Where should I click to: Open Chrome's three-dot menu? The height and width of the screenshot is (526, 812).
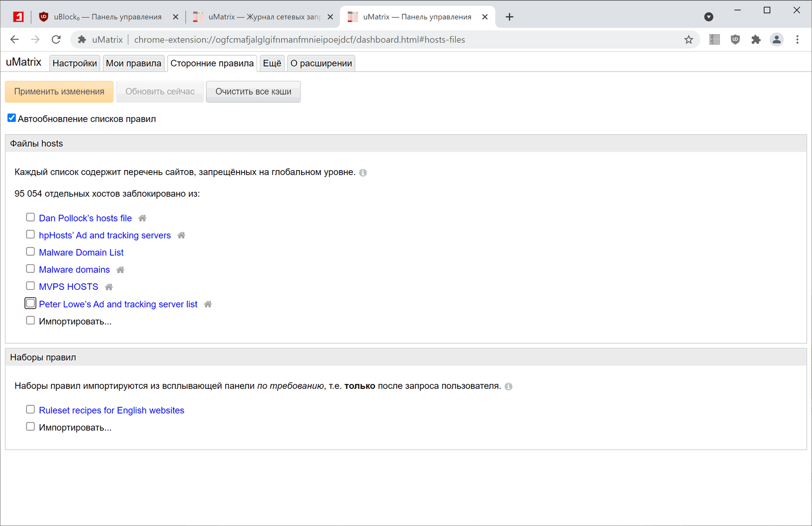tap(797, 40)
